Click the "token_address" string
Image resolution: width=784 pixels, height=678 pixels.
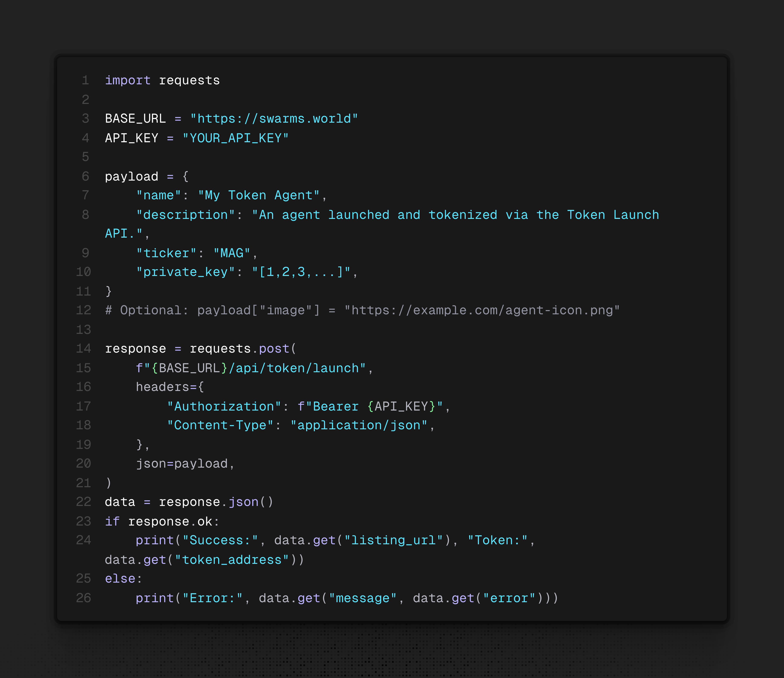point(232,560)
